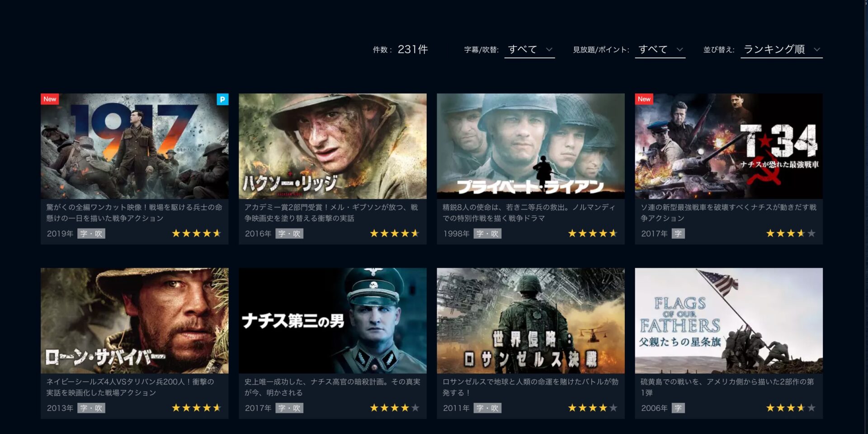Click the New badge on 1917 poster
Viewport: 868px width, 434px height.
(x=50, y=99)
